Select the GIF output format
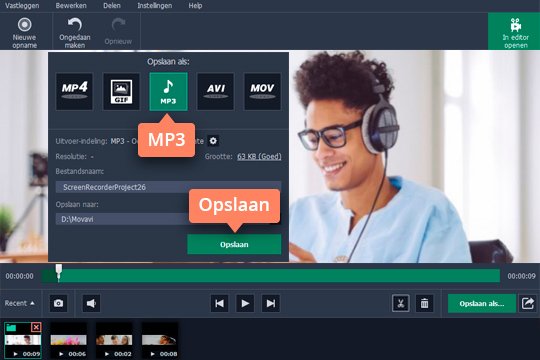The image size is (540, 360). coord(122,91)
